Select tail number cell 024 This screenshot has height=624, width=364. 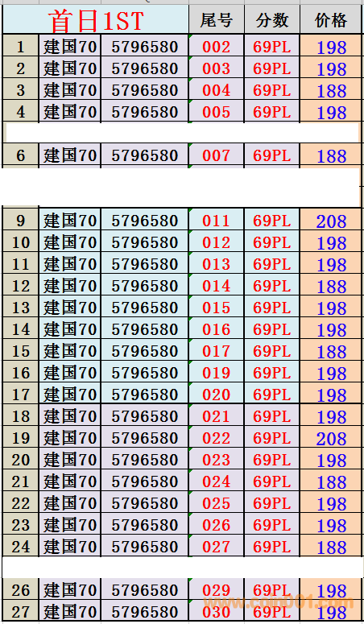tap(217, 481)
